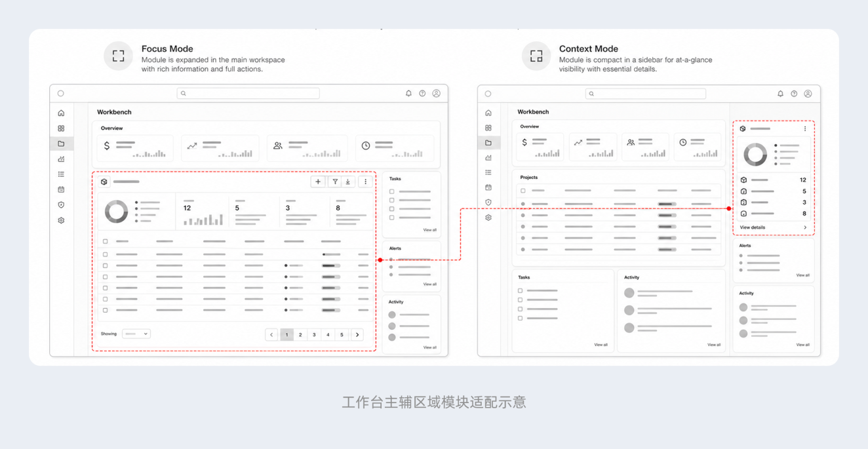
Task: Select folder item in Context Mode sidebar
Action: coord(488,142)
